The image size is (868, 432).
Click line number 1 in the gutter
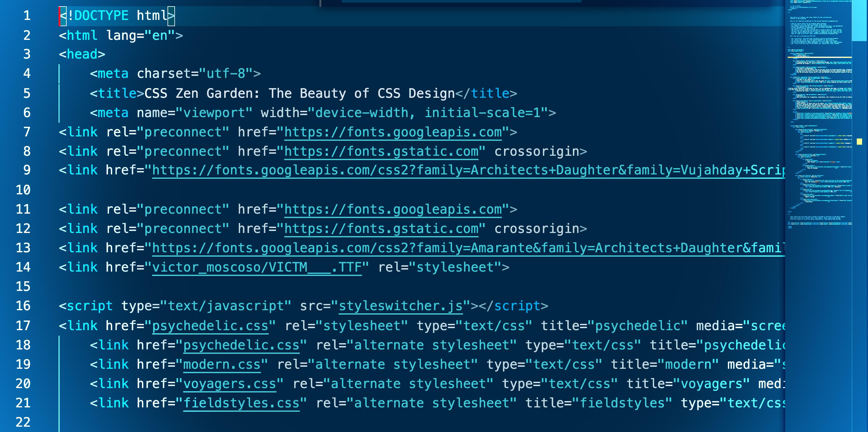27,16
